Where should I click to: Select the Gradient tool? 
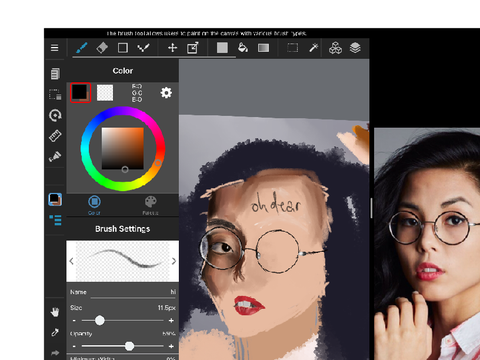263,48
